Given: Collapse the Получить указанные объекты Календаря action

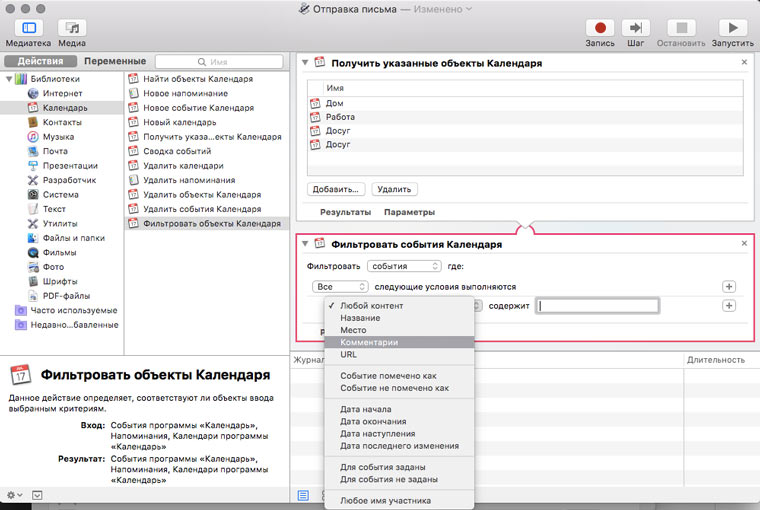Looking at the screenshot, I should [x=307, y=63].
